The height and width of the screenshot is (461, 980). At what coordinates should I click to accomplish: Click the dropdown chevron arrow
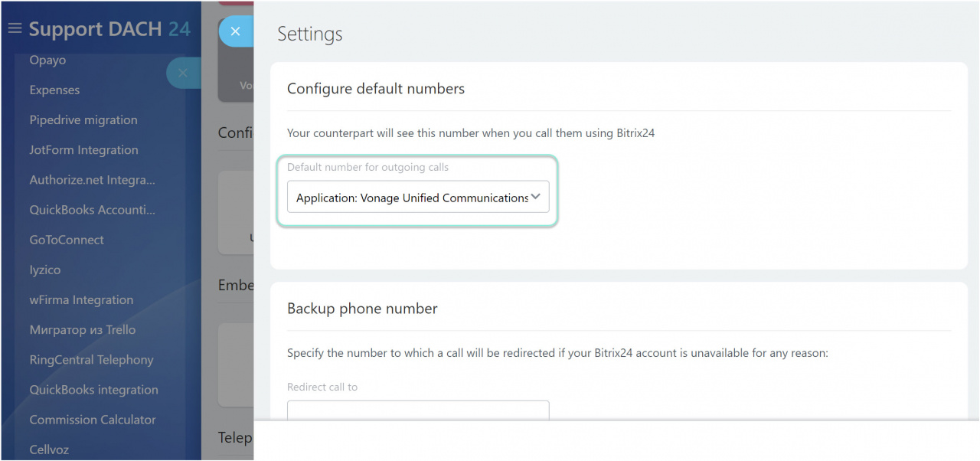point(536,197)
